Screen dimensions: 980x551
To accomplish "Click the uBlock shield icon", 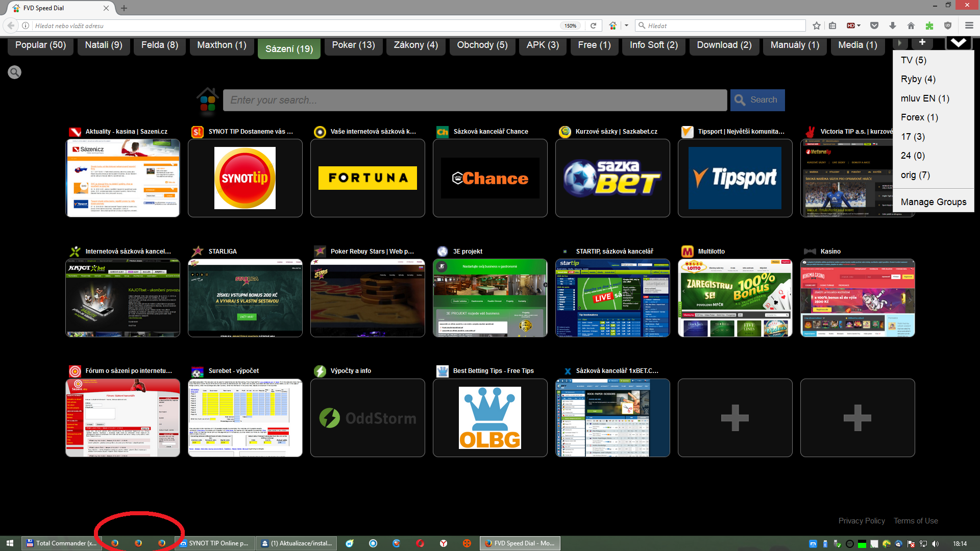I will click(x=948, y=26).
